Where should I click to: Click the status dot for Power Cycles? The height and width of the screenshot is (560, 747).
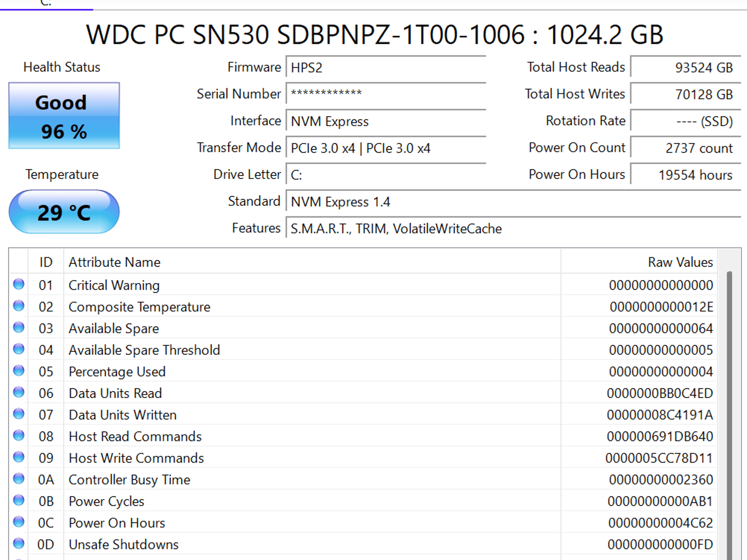point(19,500)
